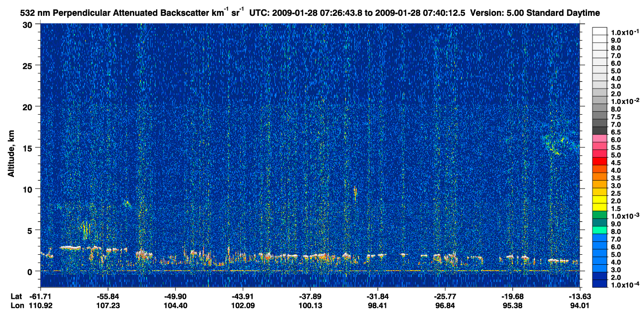Click the latitude value '-25.77'
Viewport: 644px width, 330px height.
pyautogui.click(x=445, y=296)
